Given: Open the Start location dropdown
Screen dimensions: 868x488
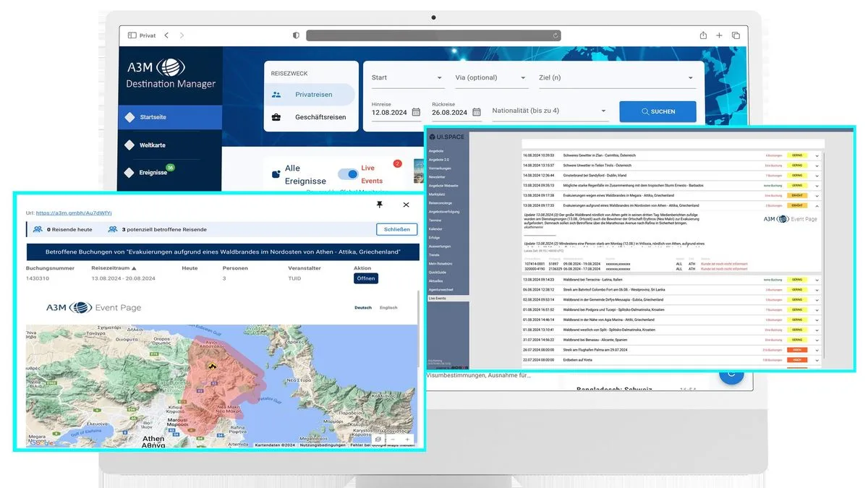Looking at the screenshot, I should [407, 78].
